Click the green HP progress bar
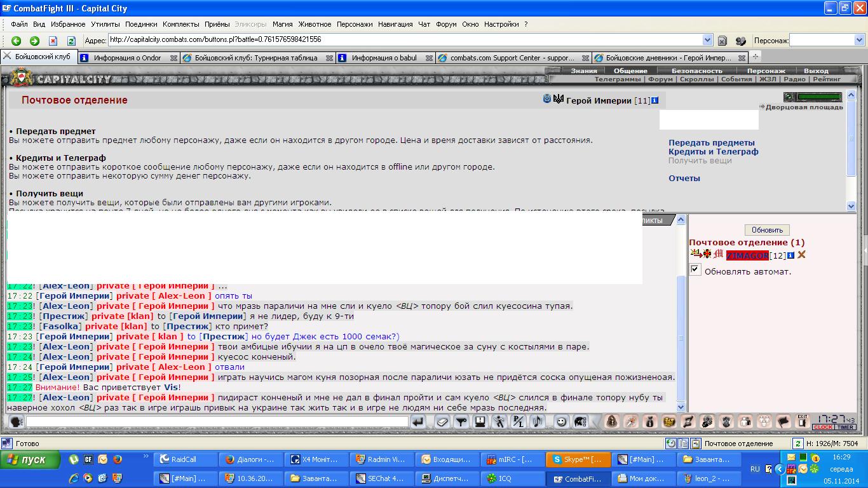 [x=819, y=97]
